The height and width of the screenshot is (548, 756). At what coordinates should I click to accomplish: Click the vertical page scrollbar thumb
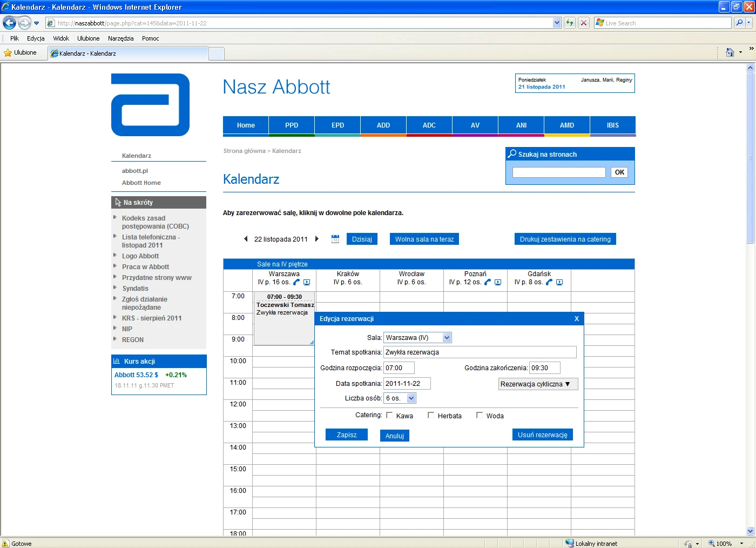(750, 158)
